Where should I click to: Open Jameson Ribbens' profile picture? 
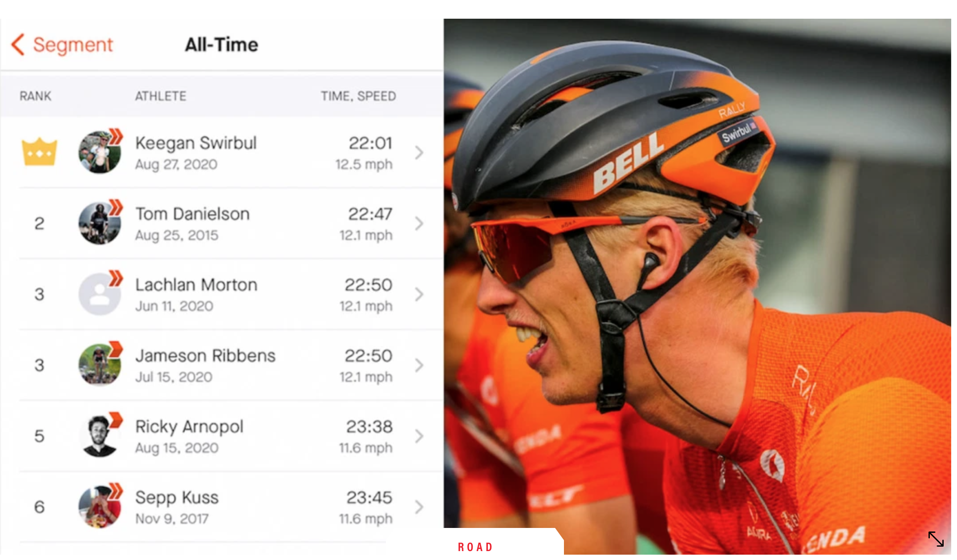coord(99,365)
